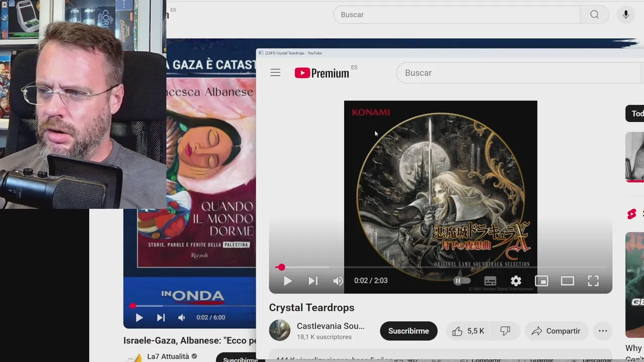Click the Compartir share button
Image resolution: width=644 pixels, height=362 pixels.
(x=556, y=331)
